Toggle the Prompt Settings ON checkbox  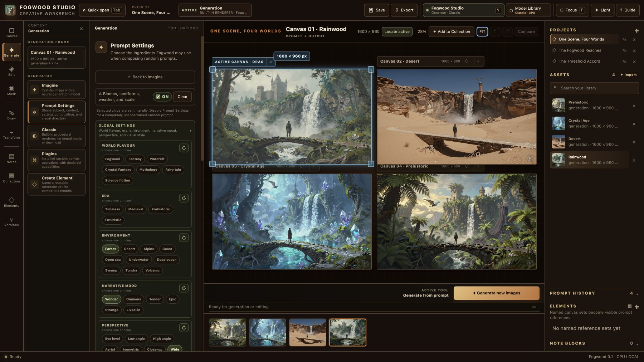[x=162, y=97]
